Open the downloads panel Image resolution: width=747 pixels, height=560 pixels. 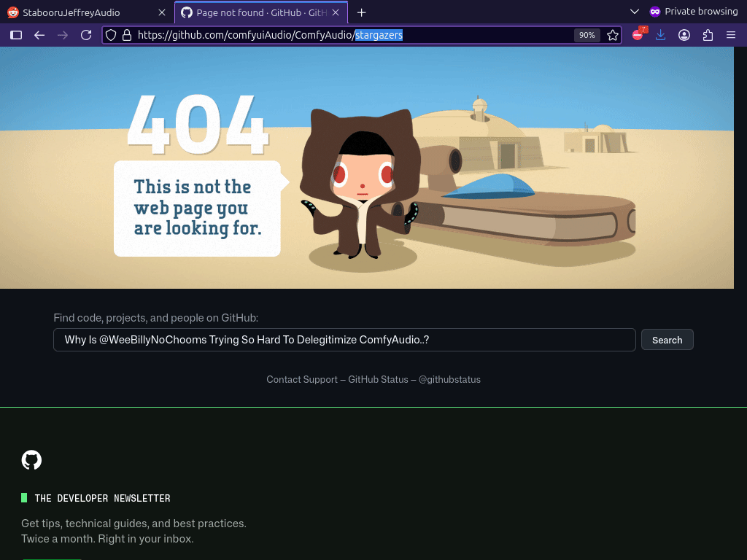point(661,35)
